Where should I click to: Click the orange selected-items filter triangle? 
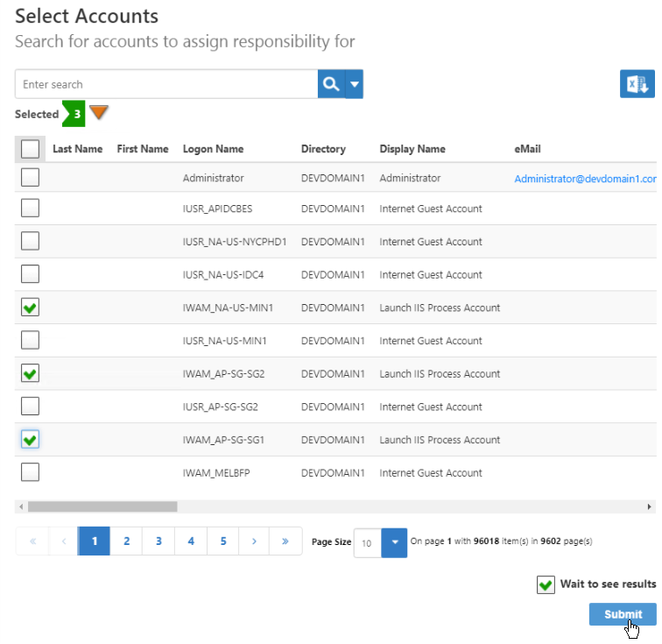[99, 113]
